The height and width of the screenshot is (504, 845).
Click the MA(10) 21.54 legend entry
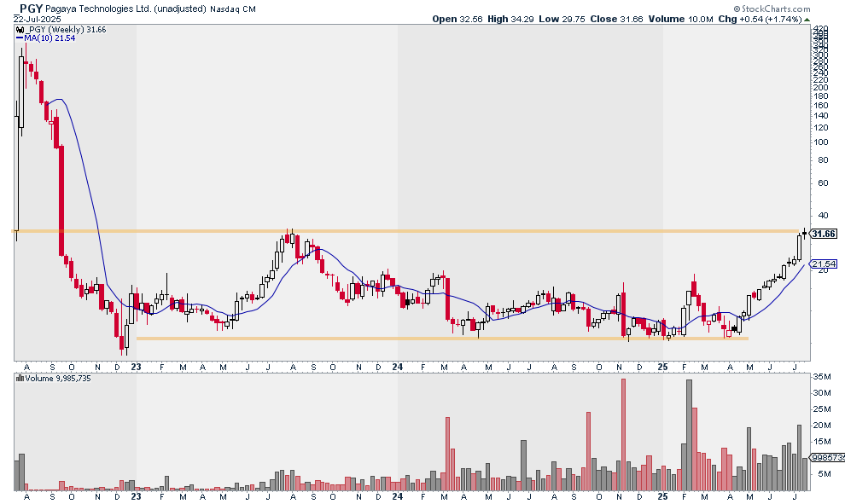50,38
